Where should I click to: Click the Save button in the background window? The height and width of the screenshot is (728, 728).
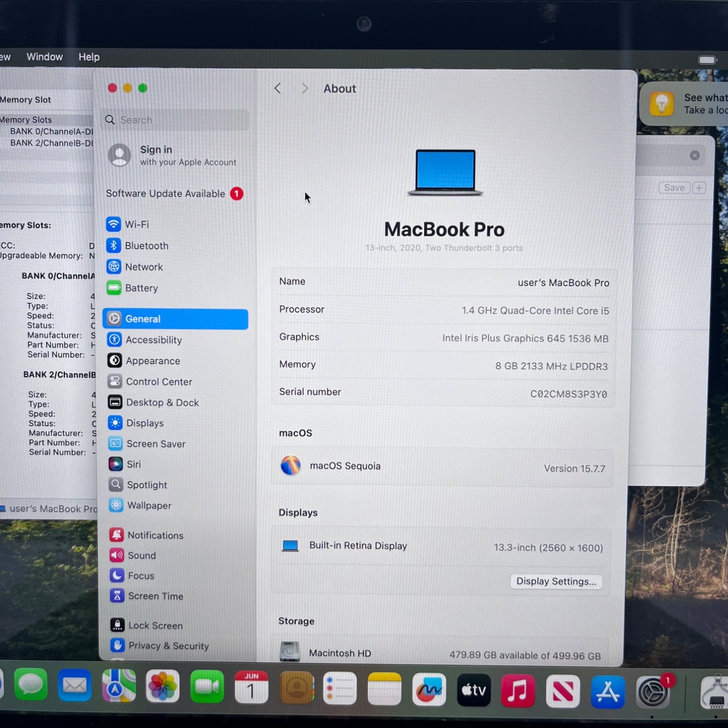pos(674,188)
